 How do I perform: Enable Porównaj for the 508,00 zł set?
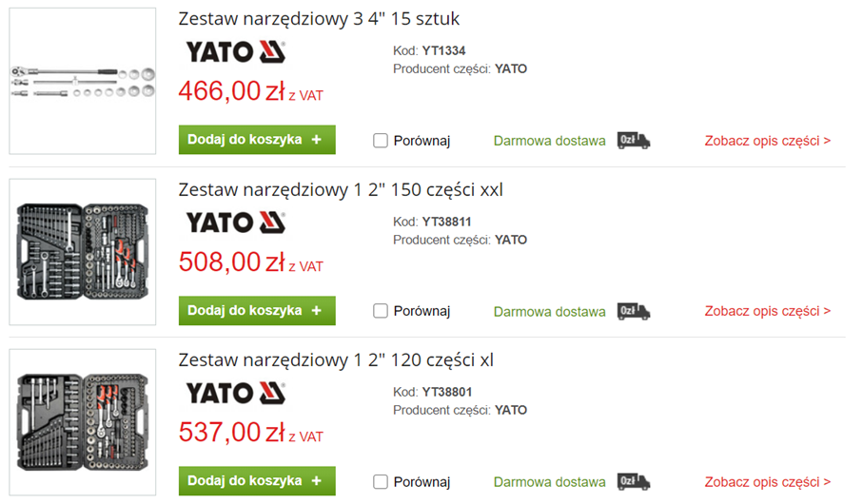381,311
